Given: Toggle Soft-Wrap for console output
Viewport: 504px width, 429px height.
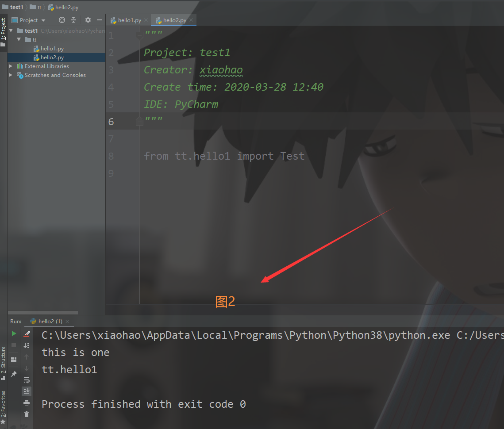Looking at the screenshot, I should click(x=27, y=379).
